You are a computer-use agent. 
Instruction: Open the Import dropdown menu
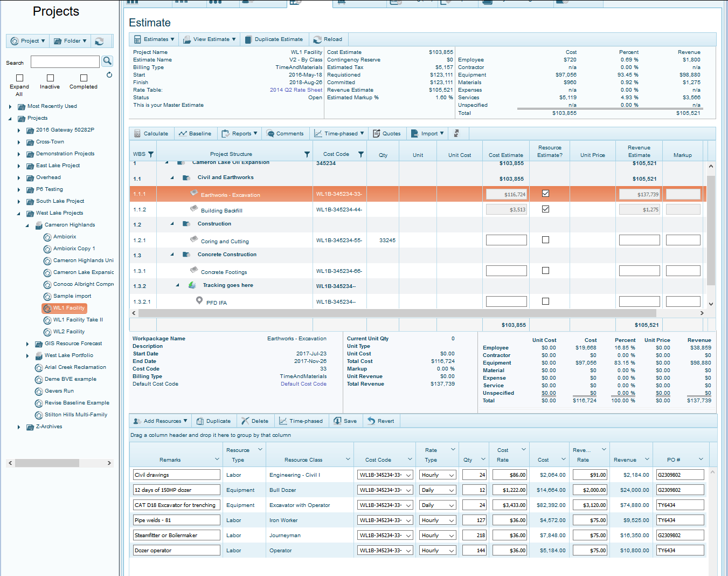coord(427,133)
